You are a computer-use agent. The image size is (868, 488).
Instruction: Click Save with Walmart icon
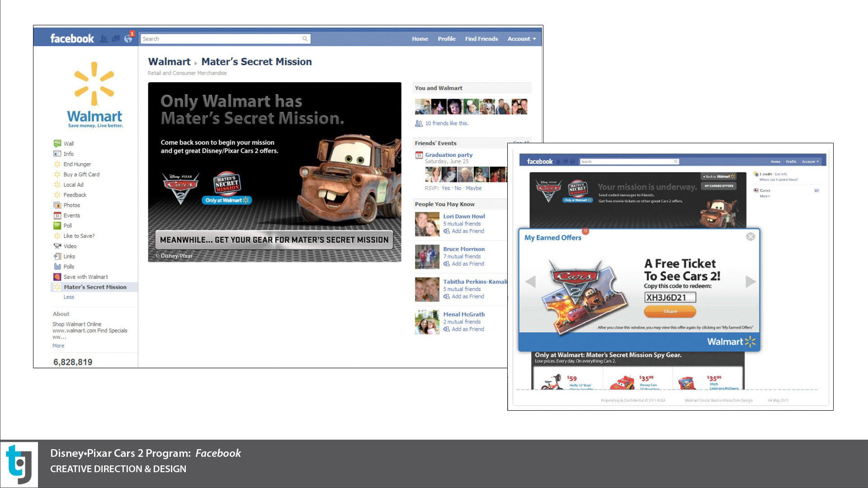[57, 277]
